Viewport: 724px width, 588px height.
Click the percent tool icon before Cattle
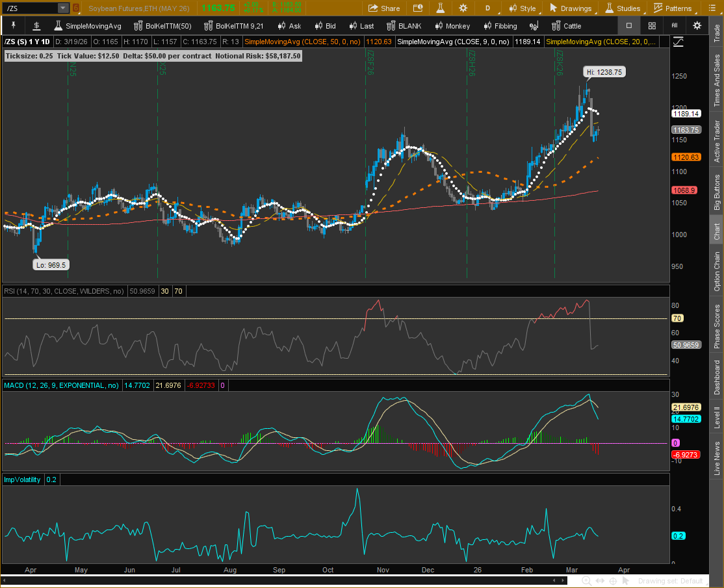click(x=534, y=26)
